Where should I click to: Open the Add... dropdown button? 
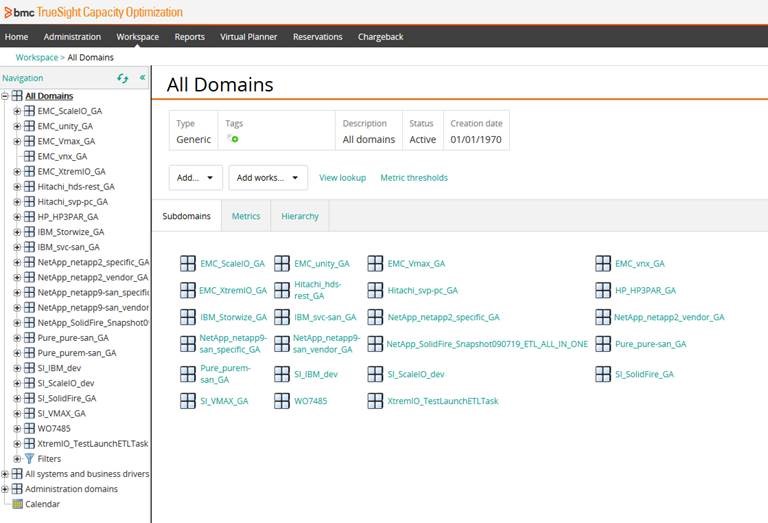click(x=195, y=178)
